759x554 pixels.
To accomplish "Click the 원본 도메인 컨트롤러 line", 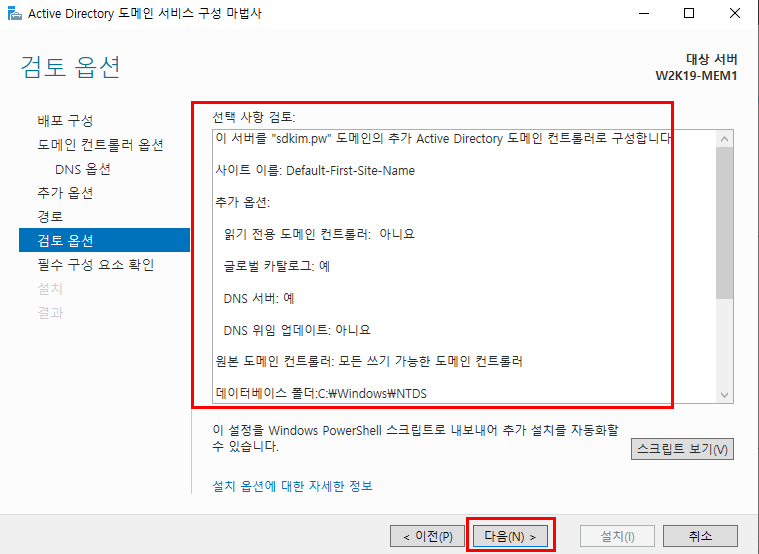I will click(x=369, y=361).
